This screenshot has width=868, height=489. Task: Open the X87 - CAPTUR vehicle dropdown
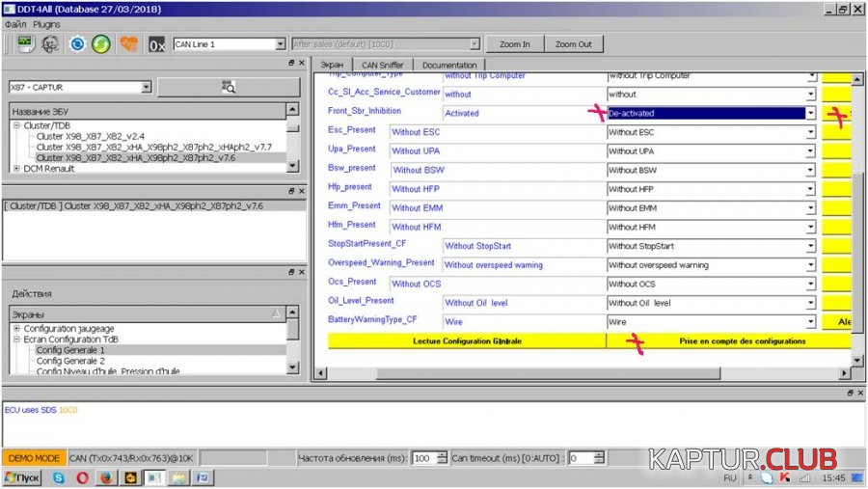coord(147,87)
